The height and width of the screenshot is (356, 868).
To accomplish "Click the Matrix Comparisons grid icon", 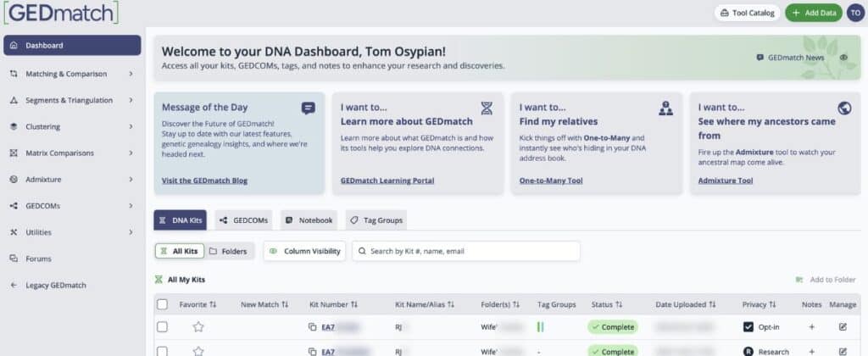I will click(x=14, y=153).
